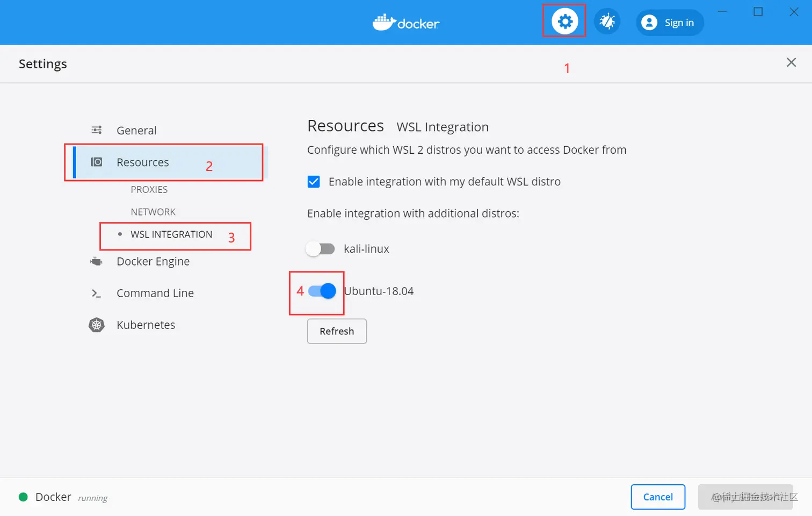The height and width of the screenshot is (516, 812).
Task: Open WSL Integration sub-section
Action: click(171, 234)
